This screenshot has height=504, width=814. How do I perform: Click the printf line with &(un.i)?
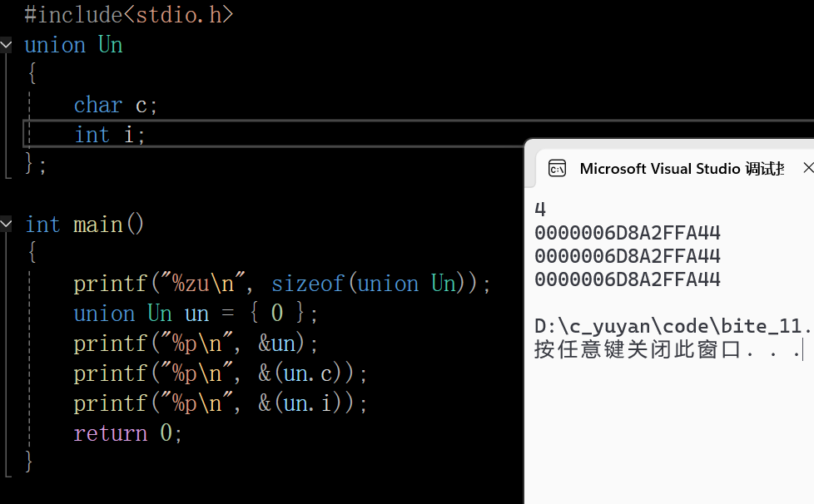220,403
